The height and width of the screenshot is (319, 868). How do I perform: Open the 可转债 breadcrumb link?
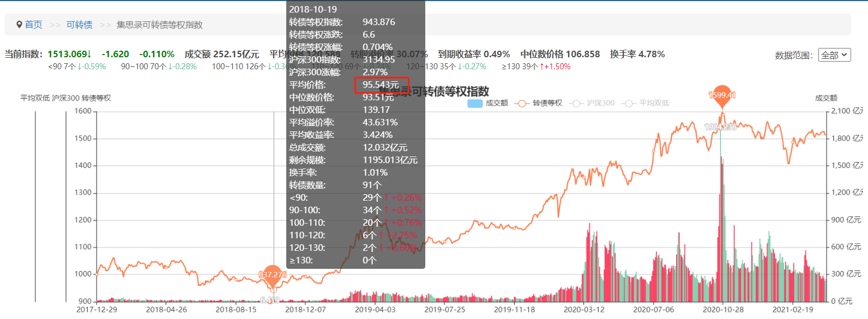click(x=79, y=25)
